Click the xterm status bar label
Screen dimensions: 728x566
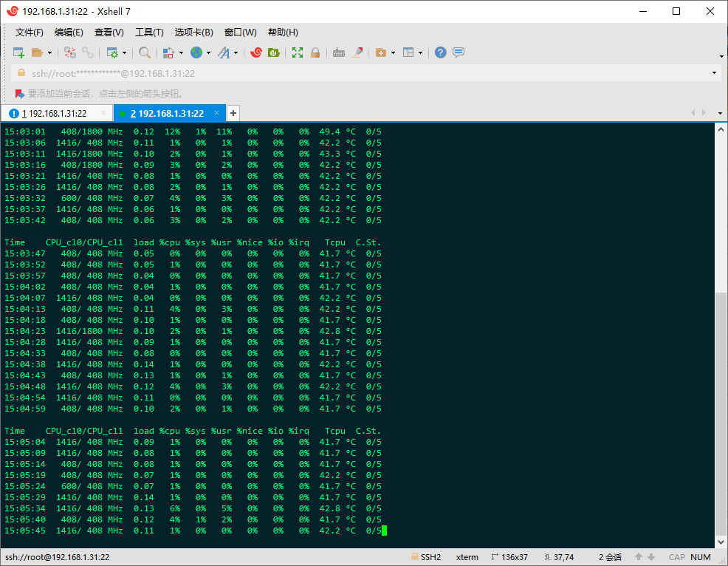tap(467, 556)
